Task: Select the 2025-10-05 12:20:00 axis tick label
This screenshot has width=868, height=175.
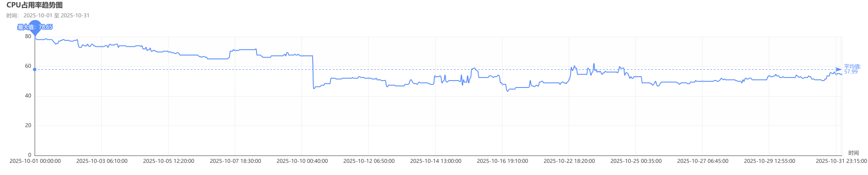Action: click(x=168, y=161)
